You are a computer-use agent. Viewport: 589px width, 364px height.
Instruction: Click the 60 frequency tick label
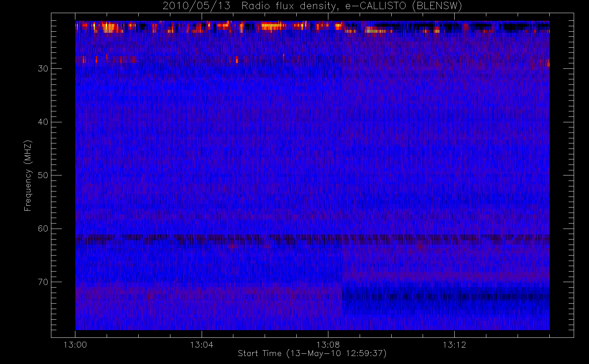pyautogui.click(x=43, y=229)
